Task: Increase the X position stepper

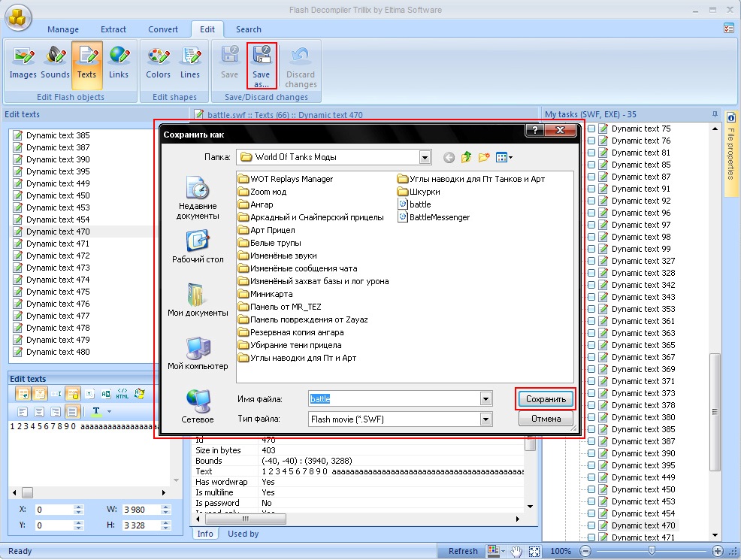Action: click(79, 507)
